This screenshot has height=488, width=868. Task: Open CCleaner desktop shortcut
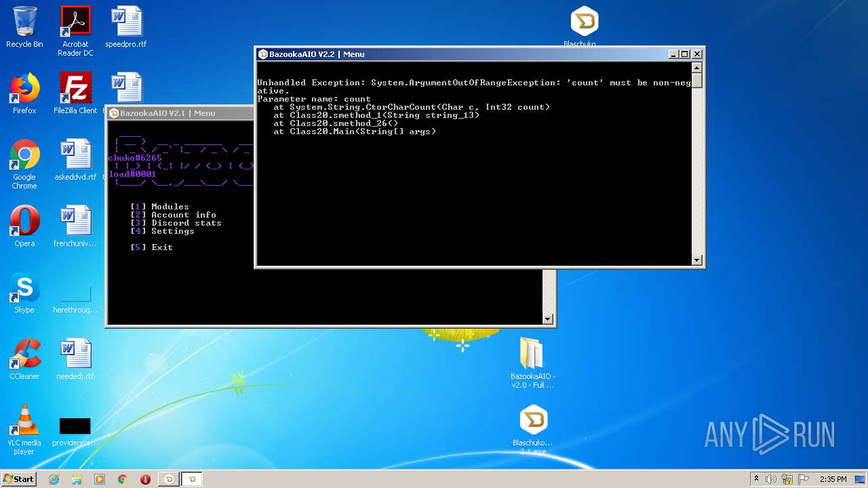click(24, 359)
